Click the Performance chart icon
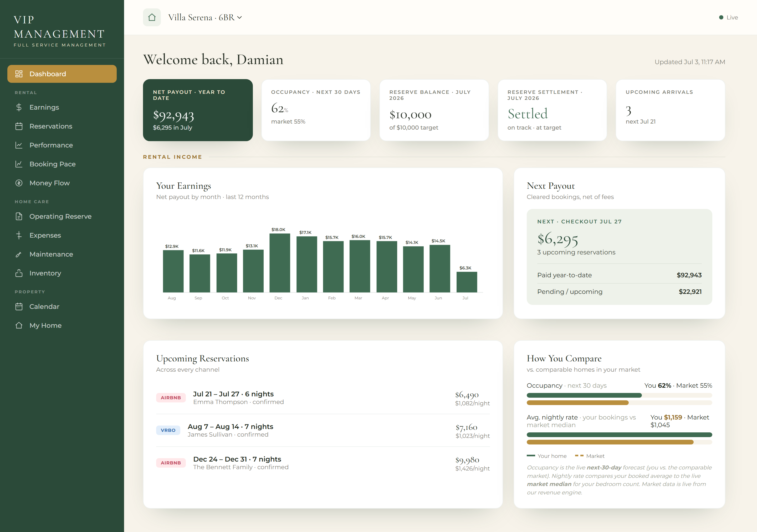The width and height of the screenshot is (757, 532). tap(19, 145)
